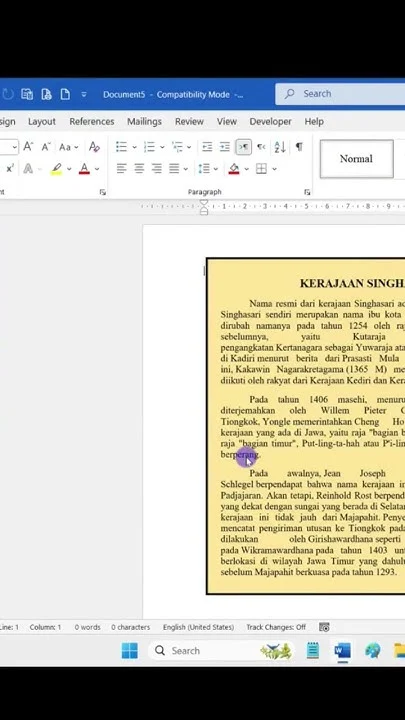Viewport: 405px width, 720px height.
Task: Switch to the Mailings tab
Action: pos(144,122)
